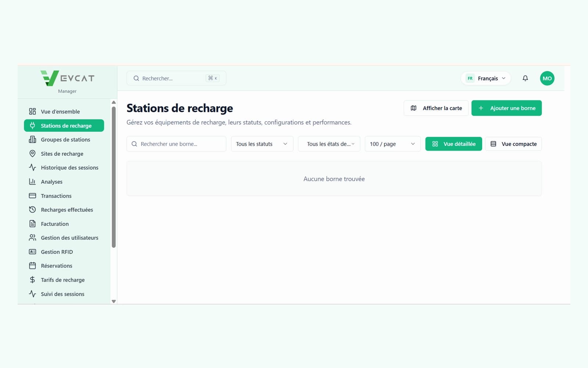Open the Tous les statuts dropdown
Image resolution: width=588 pixels, height=368 pixels.
click(262, 144)
